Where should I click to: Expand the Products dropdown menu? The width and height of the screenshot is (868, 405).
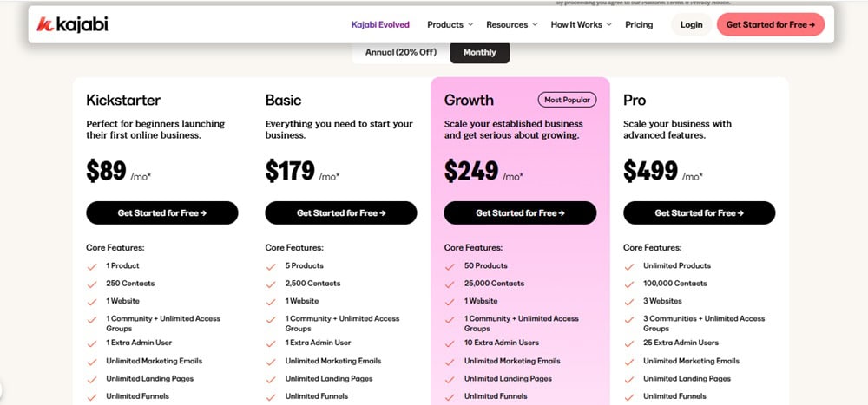point(450,25)
